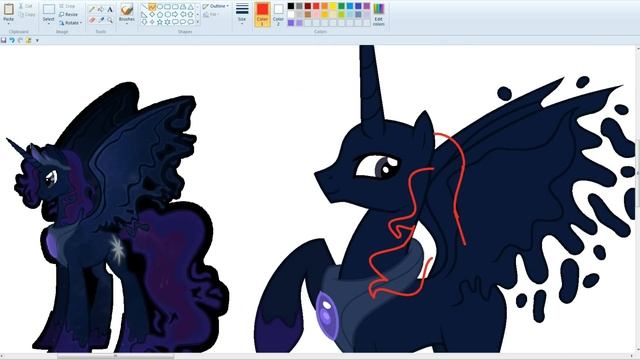Image resolution: width=640 pixels, height=360 pixels.
Task: Select the Left arrow shape
Action: point(183,14)
